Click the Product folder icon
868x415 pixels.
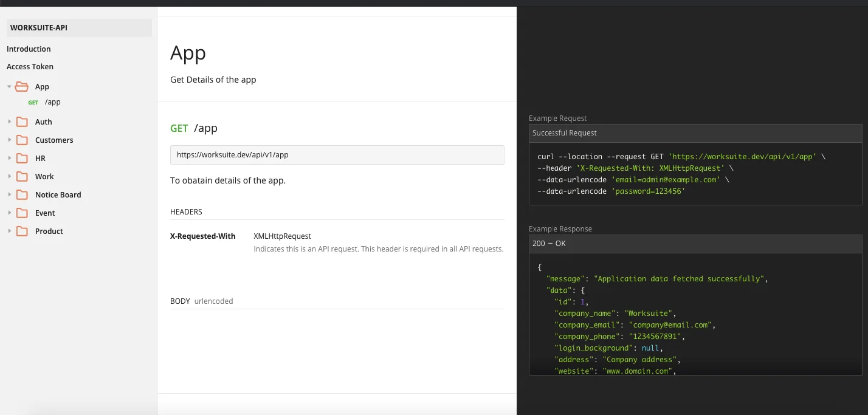(22, 232)
